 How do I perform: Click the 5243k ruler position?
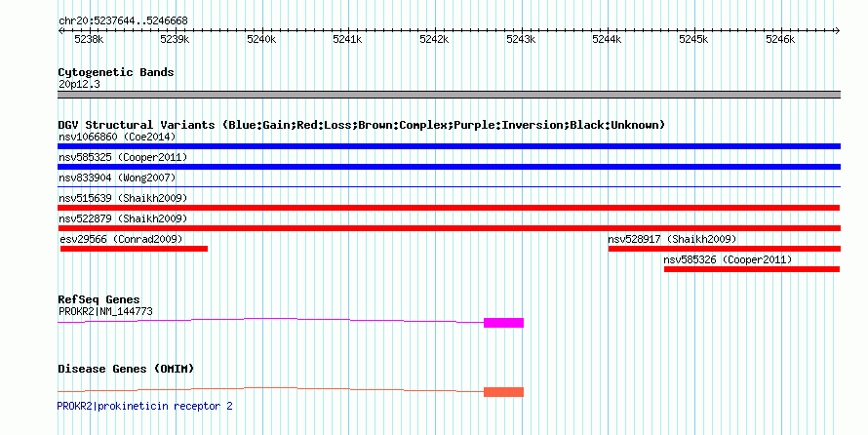tap(521, 39)
